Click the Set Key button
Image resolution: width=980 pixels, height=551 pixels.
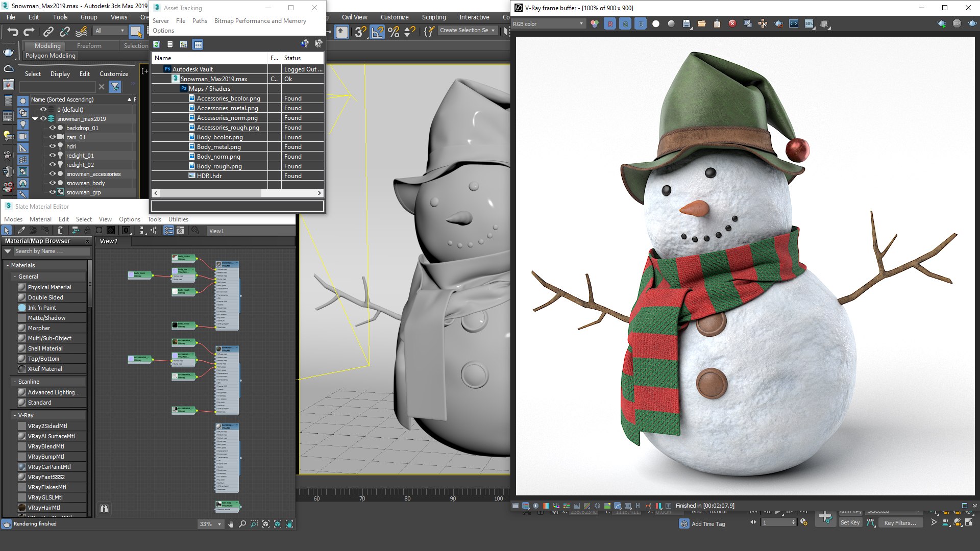pos(850,522)
